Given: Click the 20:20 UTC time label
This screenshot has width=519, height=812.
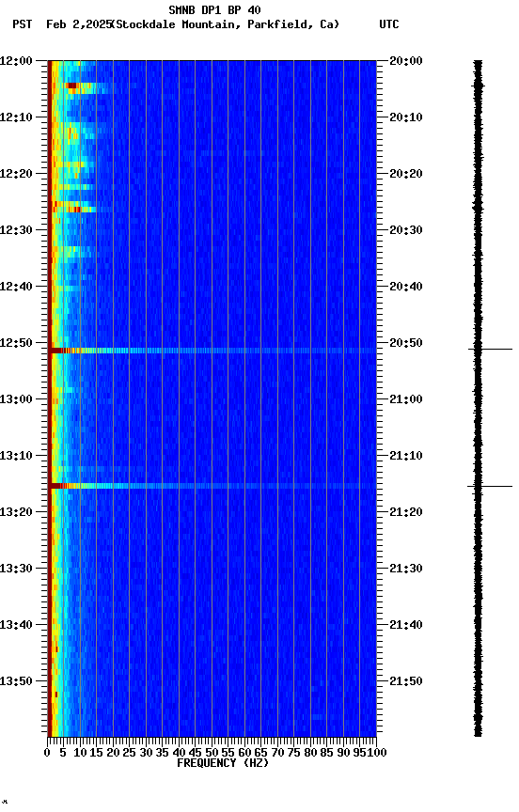Looking at the screenshot, I should click(406, 174).
